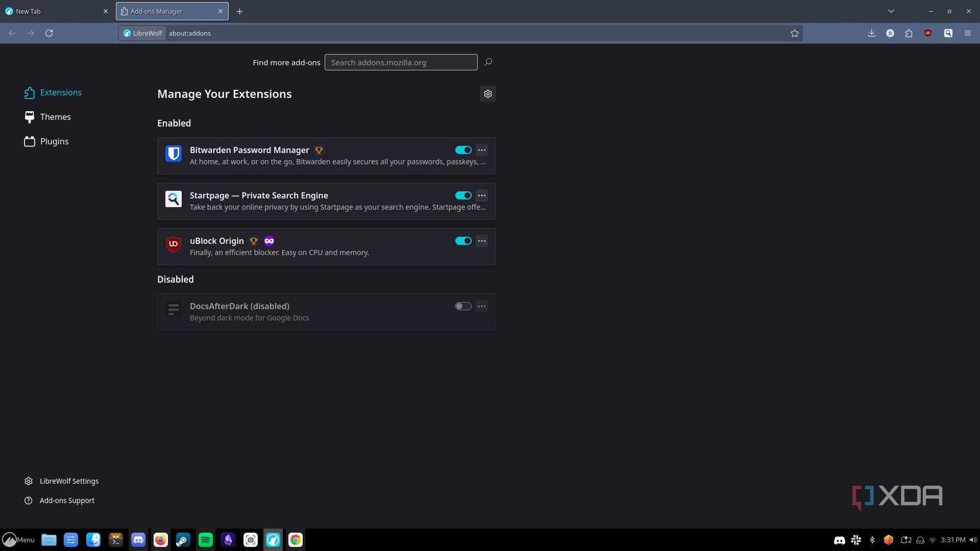
Task: Open more options for Startpage extension
Action: pyautogui.click(x=482, y=195)
